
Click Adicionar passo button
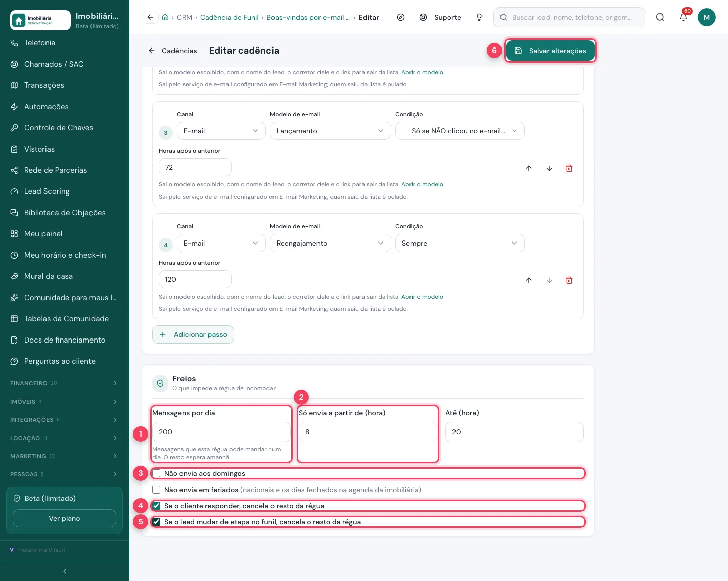coord(193,334)
